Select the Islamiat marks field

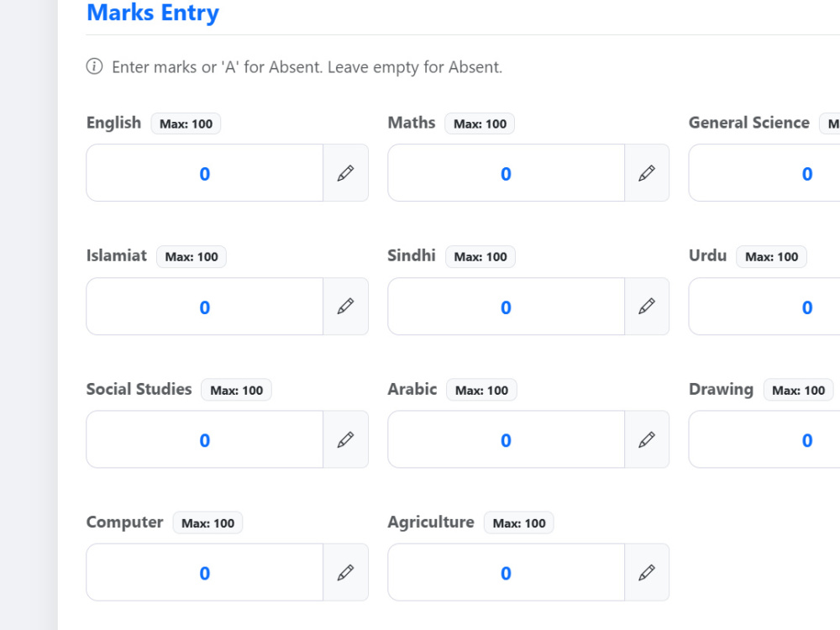point(205,307)
